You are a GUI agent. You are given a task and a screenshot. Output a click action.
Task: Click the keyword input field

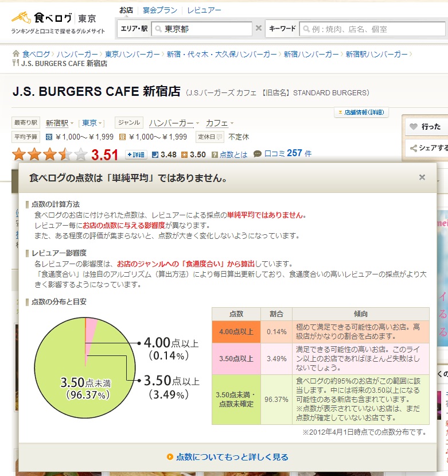pyautogui.click(x=372, y=29)
